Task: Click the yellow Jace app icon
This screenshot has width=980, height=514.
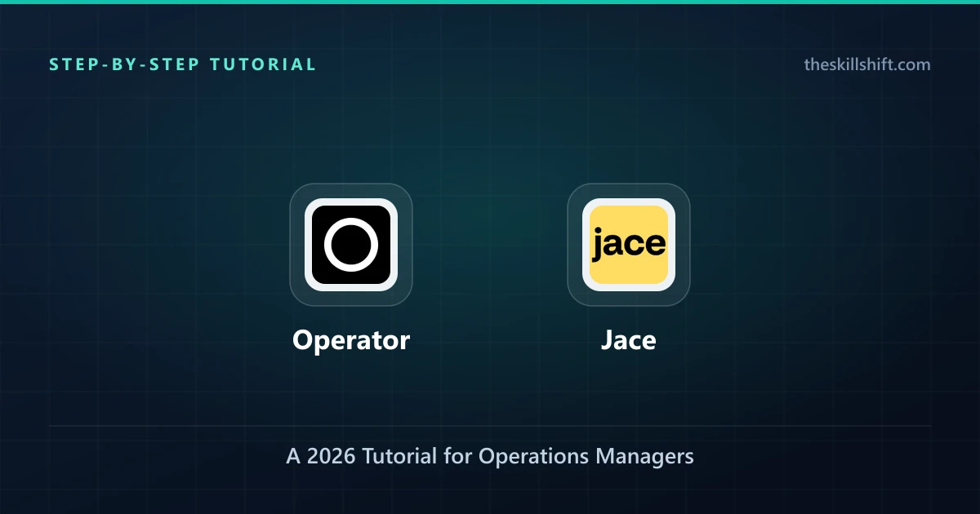Action: click(x=629, y=245)
